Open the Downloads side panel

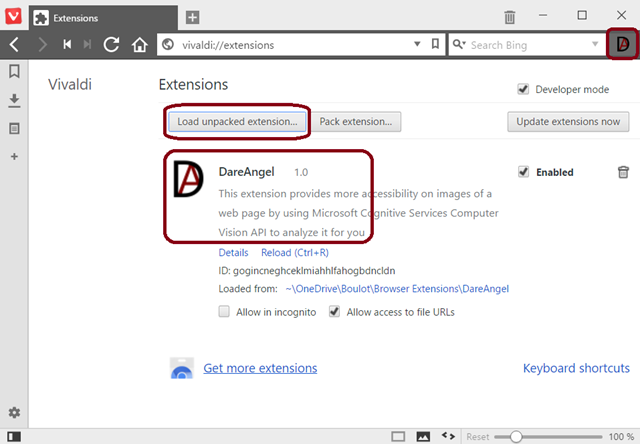[x=14, y=100]
